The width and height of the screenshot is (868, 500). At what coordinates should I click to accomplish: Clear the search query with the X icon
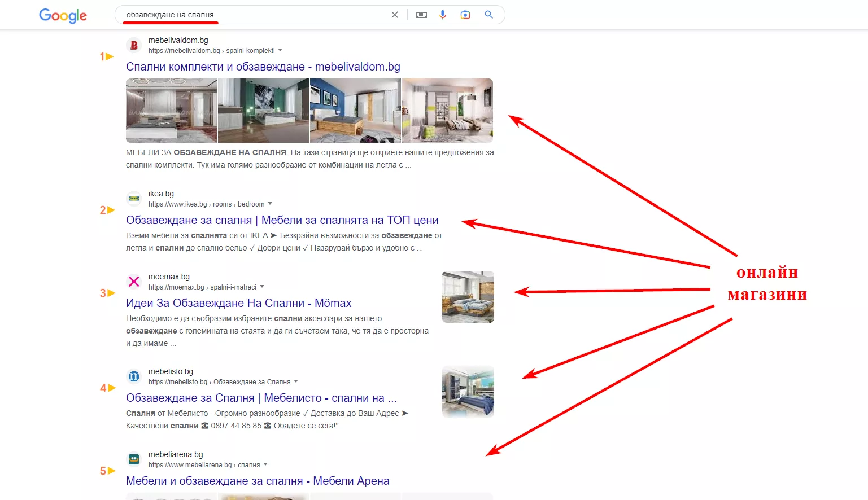pyautogui.click(x=395, y=15)
